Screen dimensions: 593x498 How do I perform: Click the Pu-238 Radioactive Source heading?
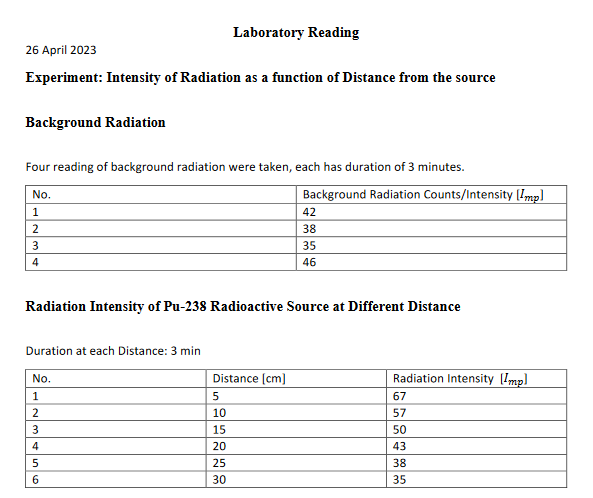coord(243,306)
